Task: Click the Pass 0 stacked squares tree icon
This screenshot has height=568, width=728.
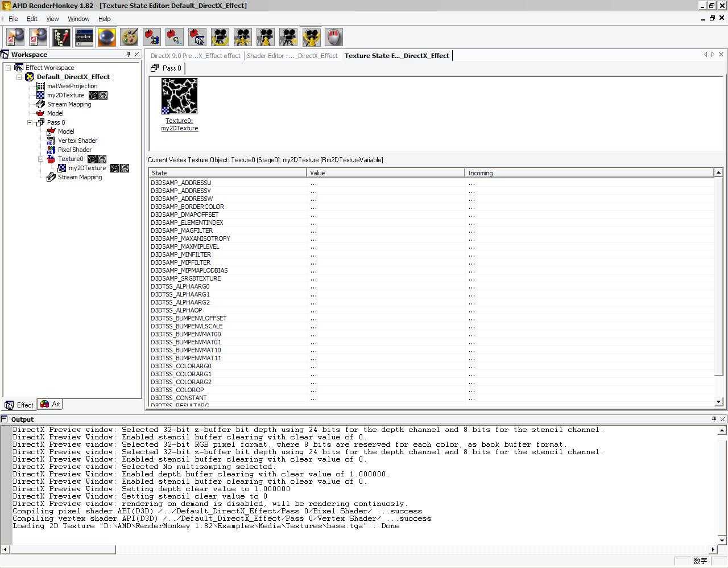Action: (x=40, y=122)
